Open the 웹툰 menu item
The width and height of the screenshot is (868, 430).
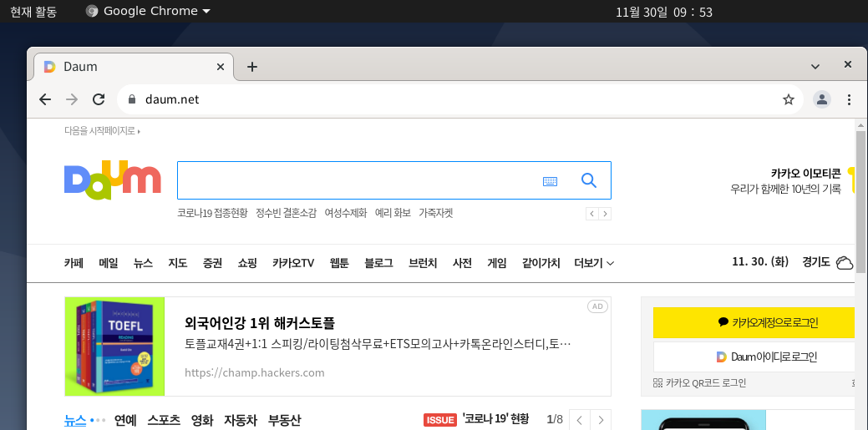pos(339,263)
